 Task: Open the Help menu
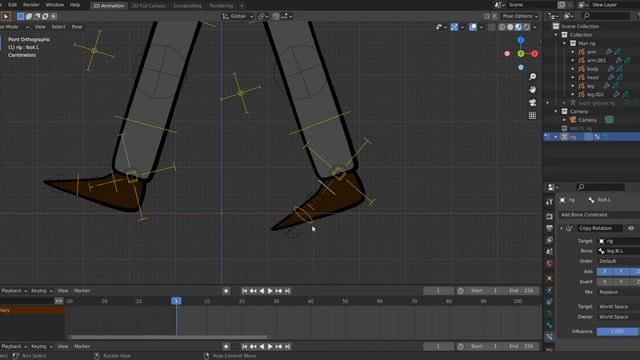coord(75,5)
